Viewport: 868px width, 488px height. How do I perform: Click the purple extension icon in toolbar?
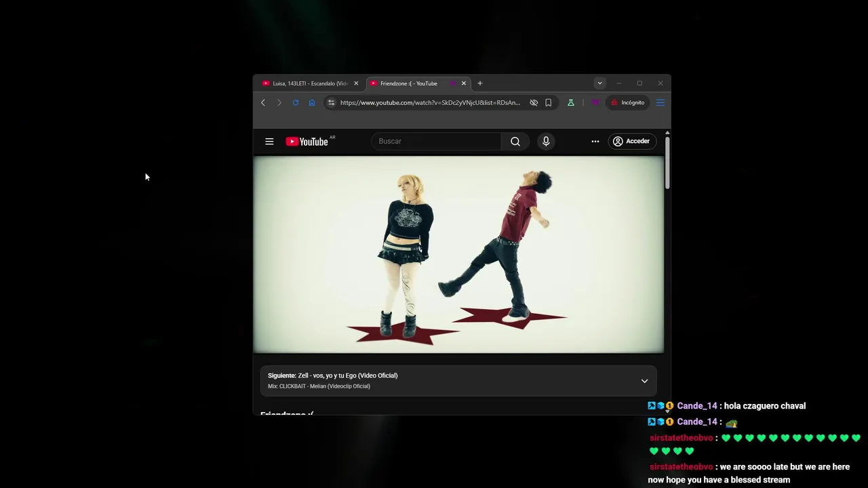[595, 102]
